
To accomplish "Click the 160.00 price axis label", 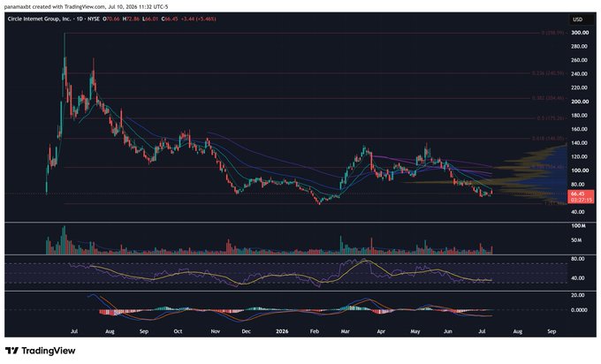I will [x=580, y=129].
